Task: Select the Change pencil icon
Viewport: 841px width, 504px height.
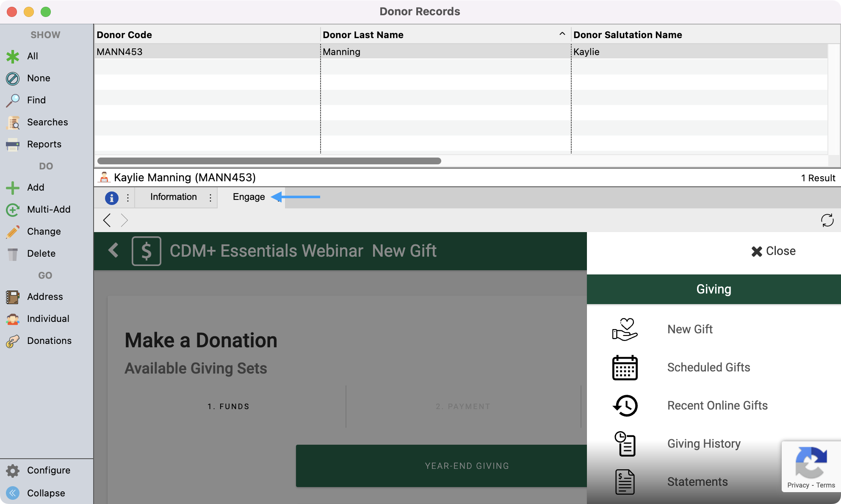Action: [x=13, y=232]
